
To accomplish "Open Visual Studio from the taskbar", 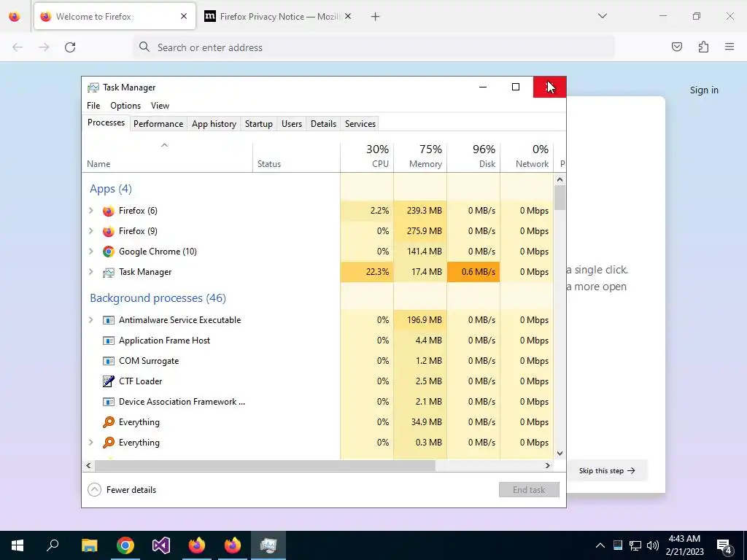I will click(161, 545).
